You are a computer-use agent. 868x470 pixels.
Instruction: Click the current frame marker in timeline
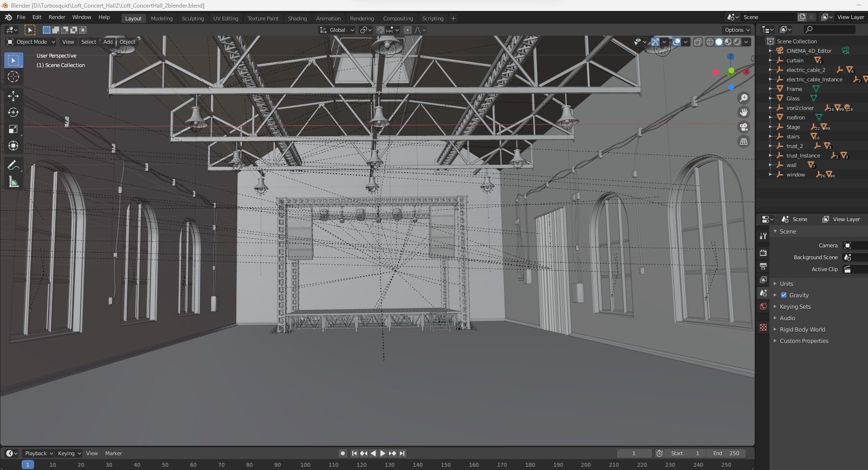point(28,465)
